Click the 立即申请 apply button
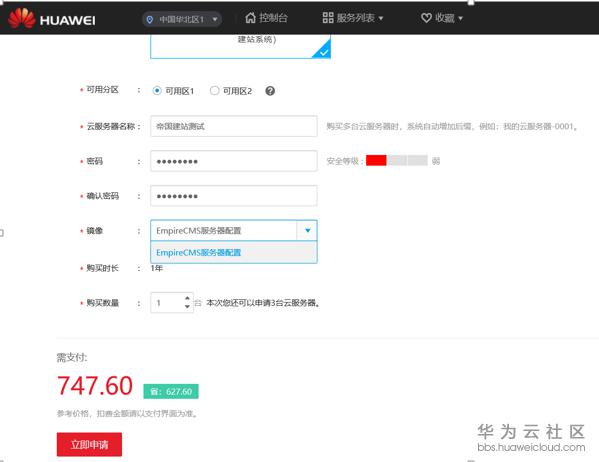This screenshot has width=599, height=462. coord(89,444)
